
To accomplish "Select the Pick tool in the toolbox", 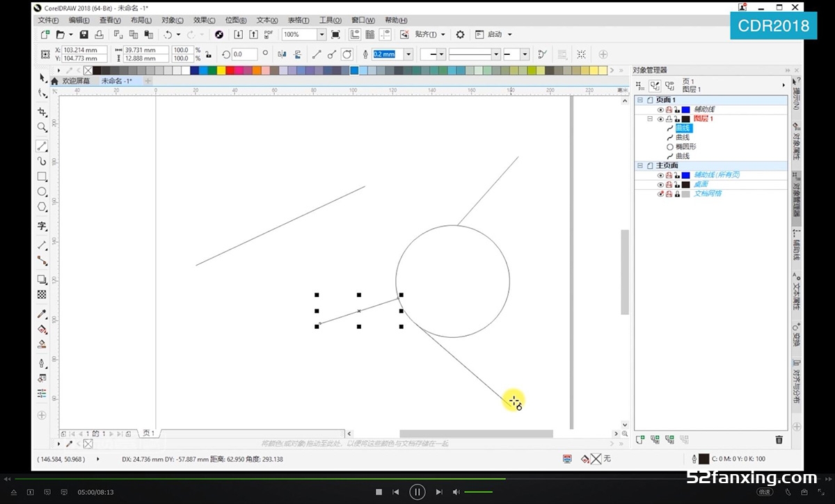I will 42,77.
